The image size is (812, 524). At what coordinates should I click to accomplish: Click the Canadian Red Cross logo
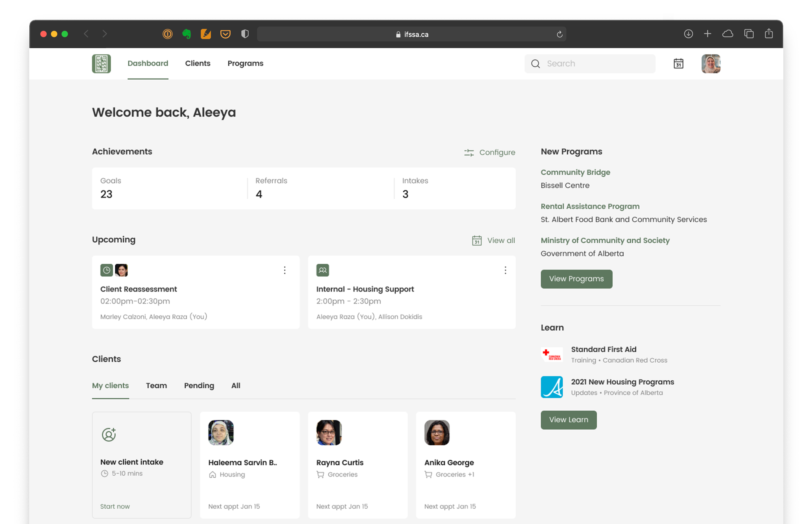pyautogui.click(x=552, y=355)
